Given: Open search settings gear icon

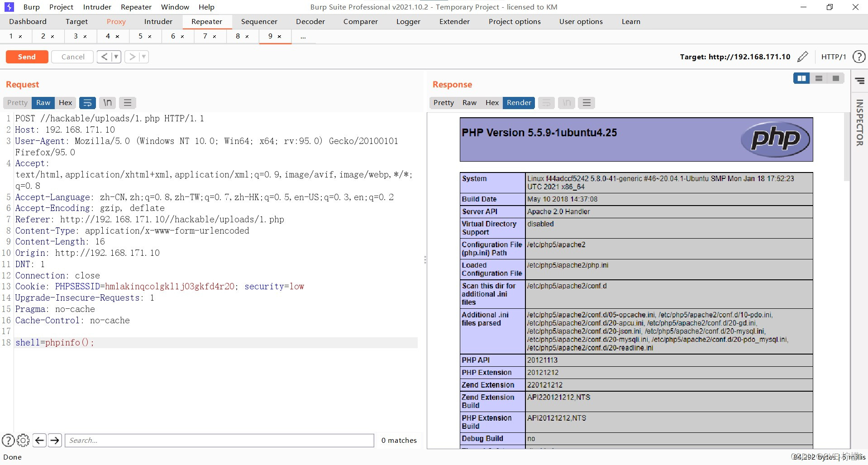Looking at the screenshot, I should pos(23,440).
